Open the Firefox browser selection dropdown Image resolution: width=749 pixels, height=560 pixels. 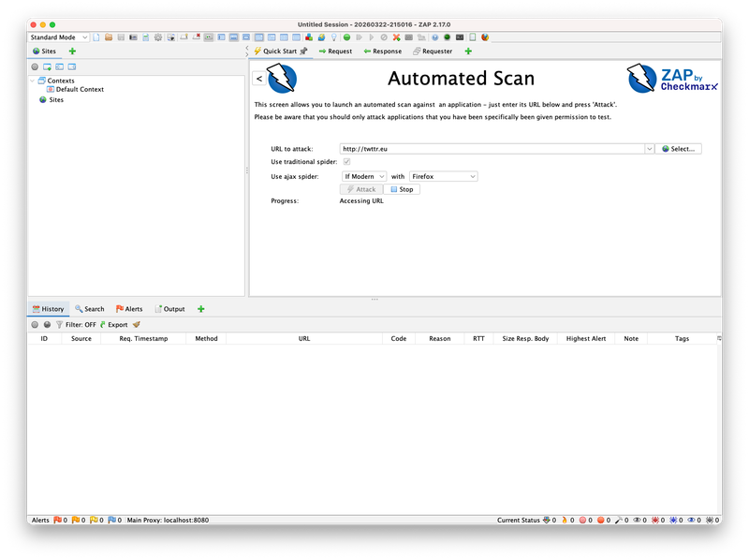click(x=444, y=176)
